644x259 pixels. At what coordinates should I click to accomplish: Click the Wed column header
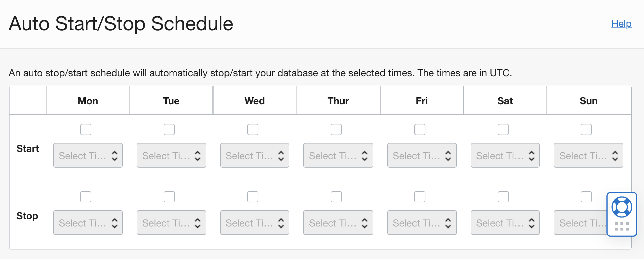254,101
